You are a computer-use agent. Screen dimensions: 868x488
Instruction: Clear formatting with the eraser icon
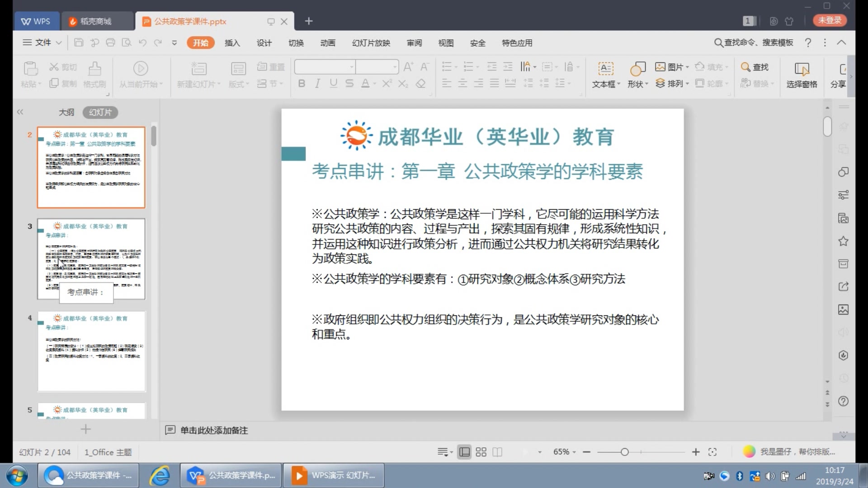(x=420, y=83)
